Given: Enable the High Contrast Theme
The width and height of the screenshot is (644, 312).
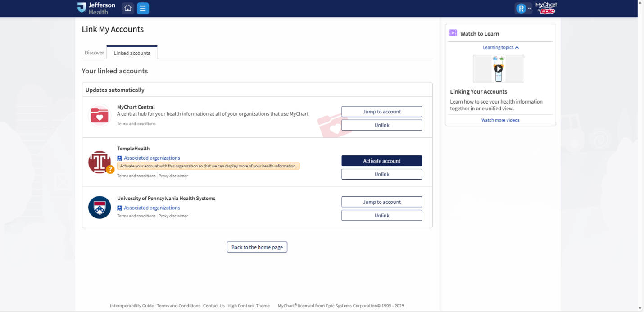Looking at the screenshot, I should point(249,306).
